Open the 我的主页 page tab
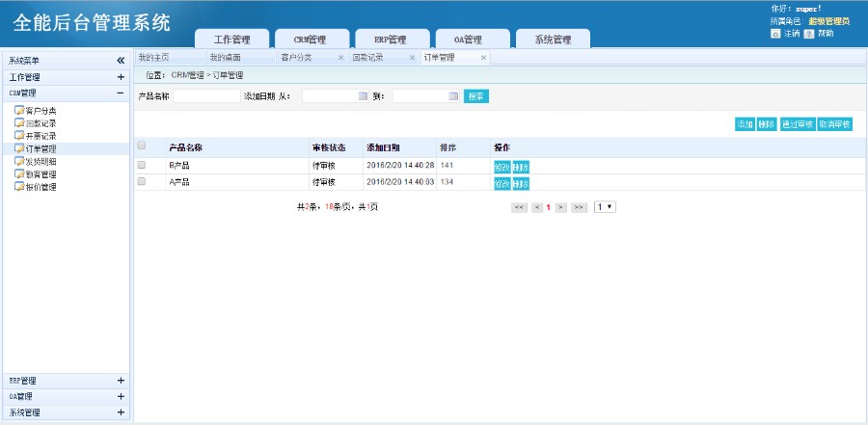868x425 pixels. (x=169, y=58)
